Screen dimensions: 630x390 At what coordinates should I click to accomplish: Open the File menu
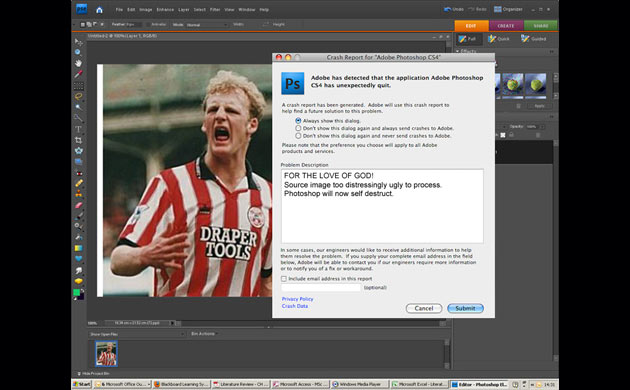tap(119, 10)
